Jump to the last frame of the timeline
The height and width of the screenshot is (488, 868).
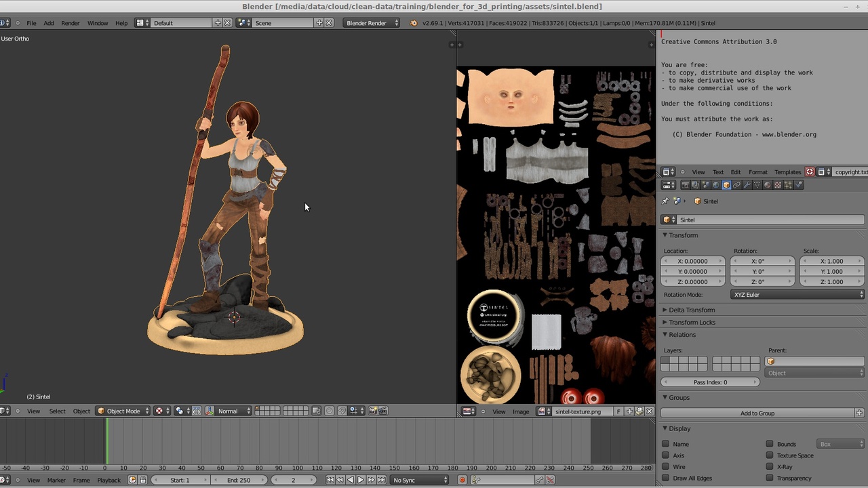(x=381, y=480)
